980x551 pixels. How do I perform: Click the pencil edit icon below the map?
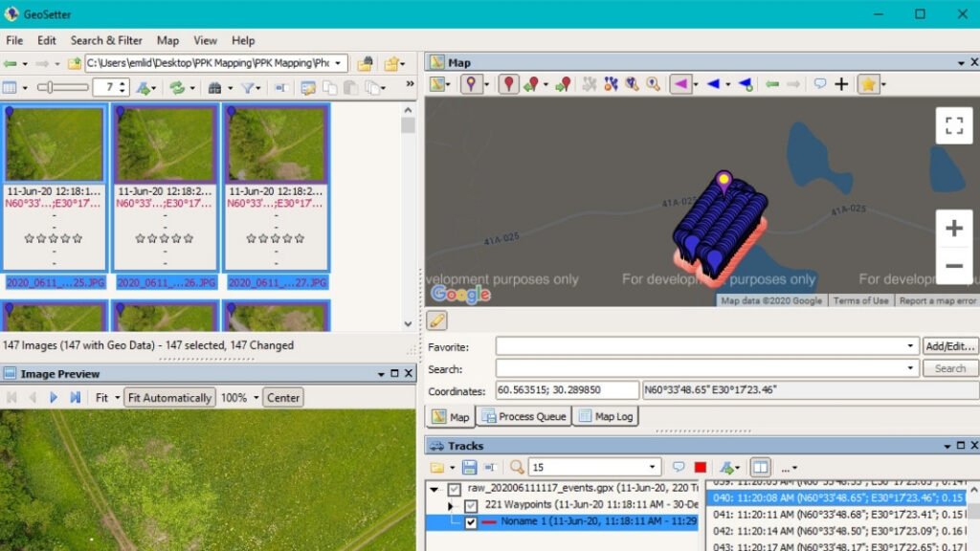pyautogui.click(x=437, y=320)
